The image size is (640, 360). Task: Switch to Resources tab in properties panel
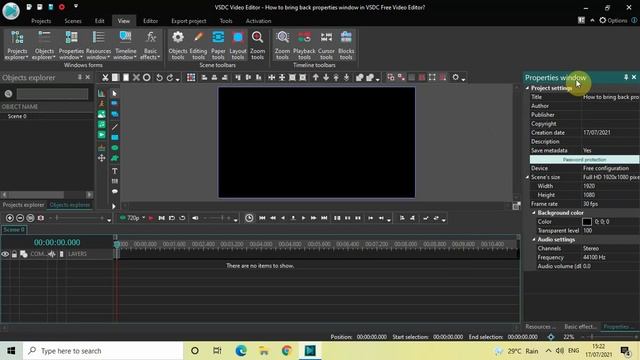tap(540, 327)
